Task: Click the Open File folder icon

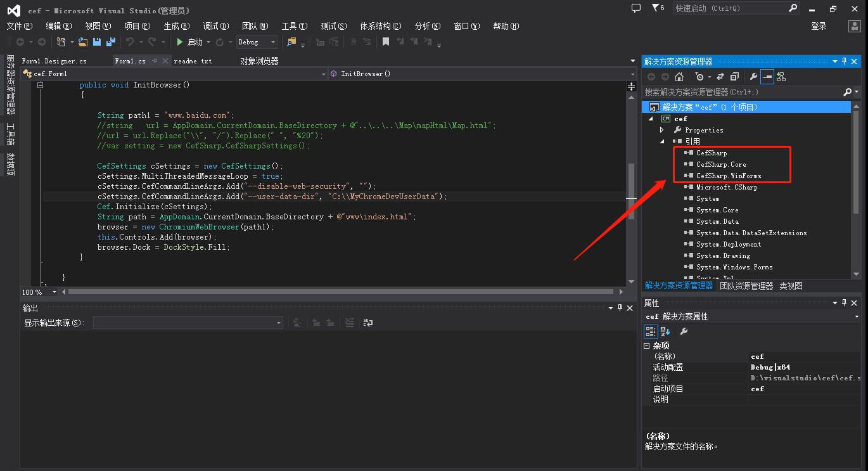Action: pos(83,42)
